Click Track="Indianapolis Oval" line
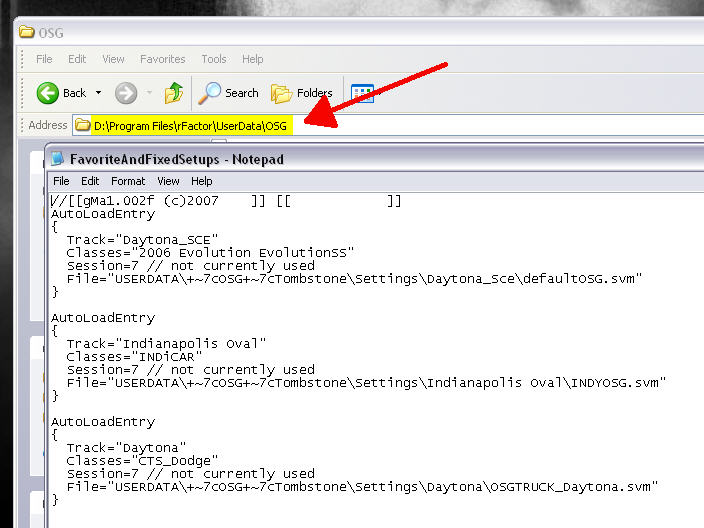The height and width of the screenshot is (528, 704). coord(166,344)
